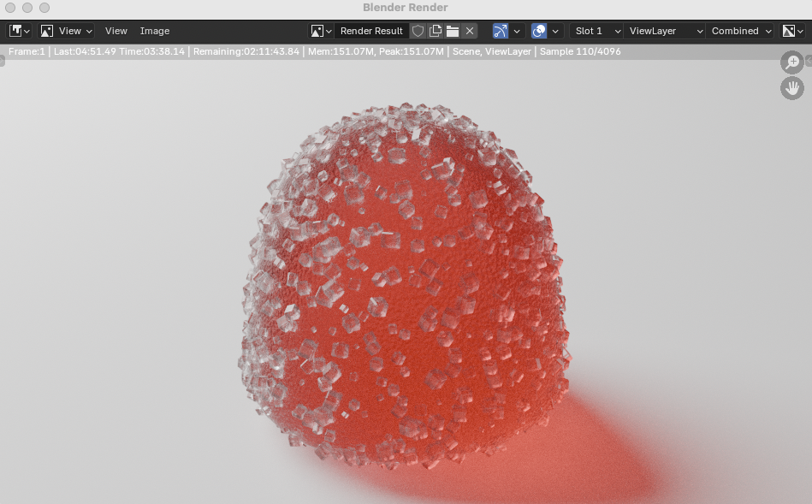The height and width of the screenshot is (504, 812).
Task: Open the Image menu
Action: pyautogui.click(x=155, y=31)
